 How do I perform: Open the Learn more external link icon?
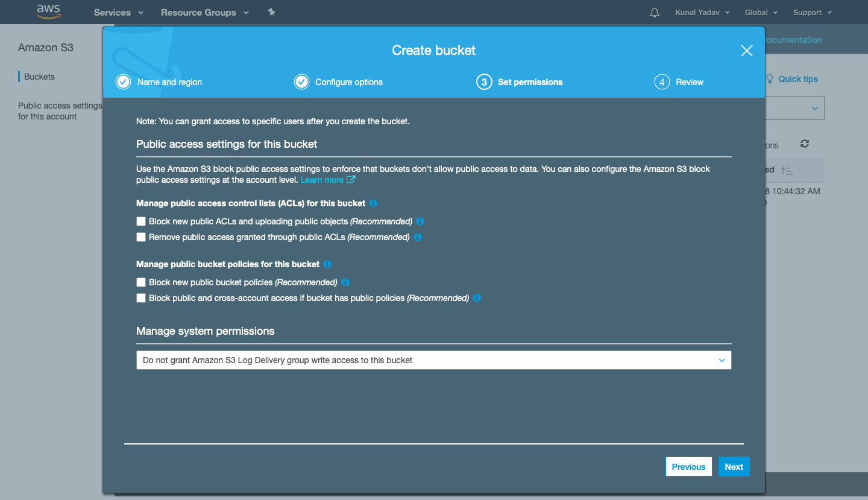coord(351,180)
